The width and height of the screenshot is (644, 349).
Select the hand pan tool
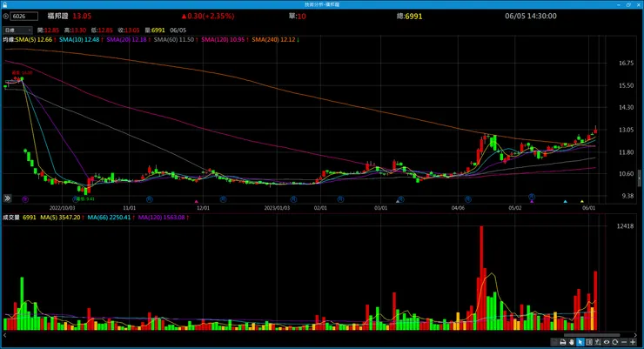pos(571,342)
